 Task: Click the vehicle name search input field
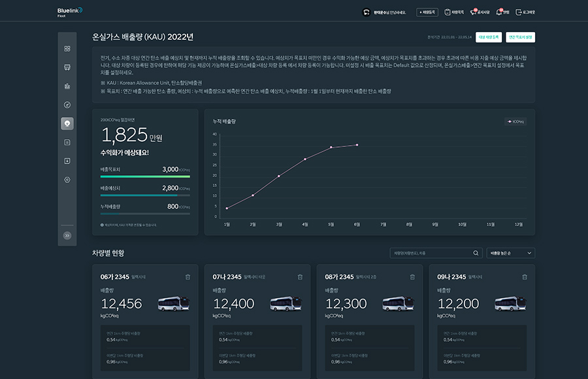(x=430, y=253)
